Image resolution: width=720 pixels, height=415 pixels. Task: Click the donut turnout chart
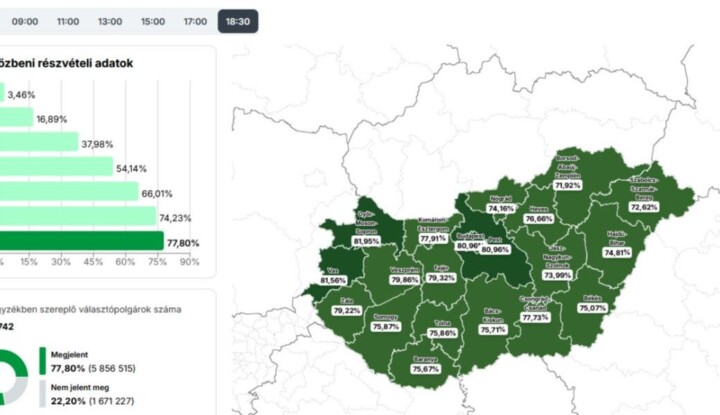pos(12,375)
